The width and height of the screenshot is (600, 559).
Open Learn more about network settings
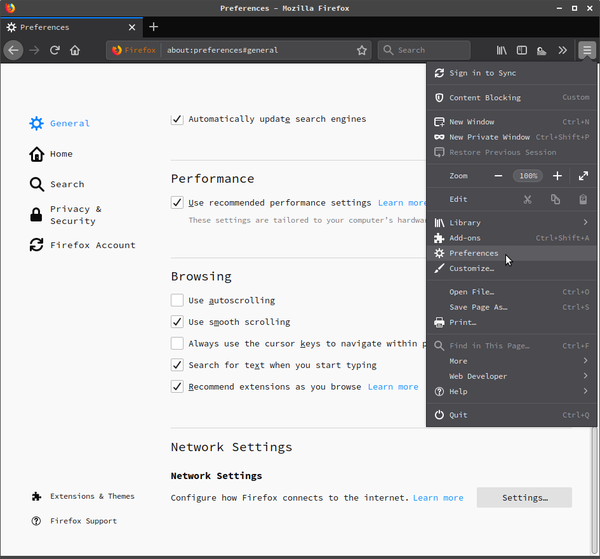pyautogui.click(x=438, y=498)
